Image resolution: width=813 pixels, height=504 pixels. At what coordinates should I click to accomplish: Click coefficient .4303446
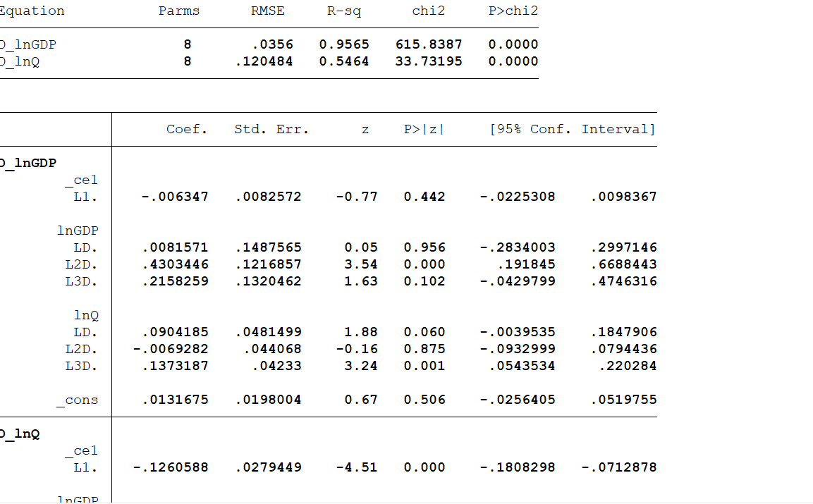[x=175, y=264]
